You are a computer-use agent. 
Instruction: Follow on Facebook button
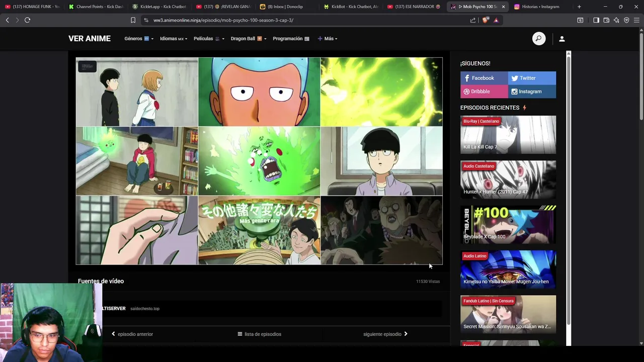(484, 78)
